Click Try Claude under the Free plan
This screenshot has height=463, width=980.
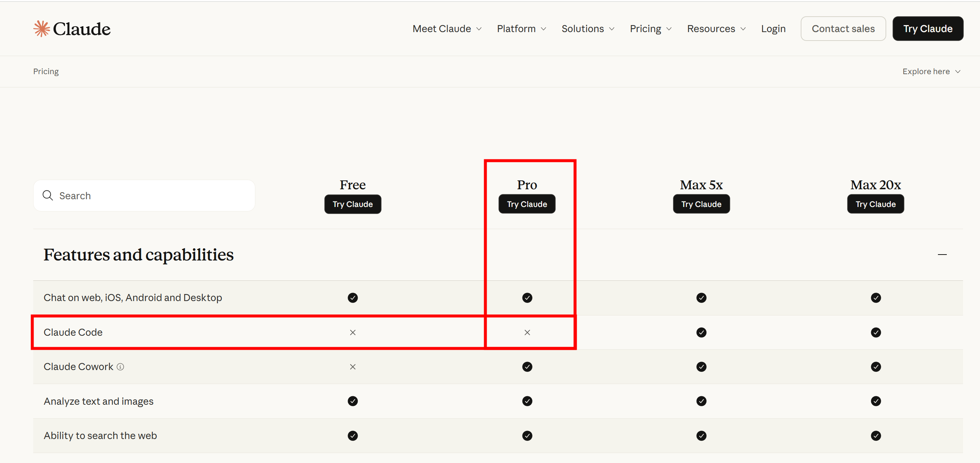tap(353, 204)
